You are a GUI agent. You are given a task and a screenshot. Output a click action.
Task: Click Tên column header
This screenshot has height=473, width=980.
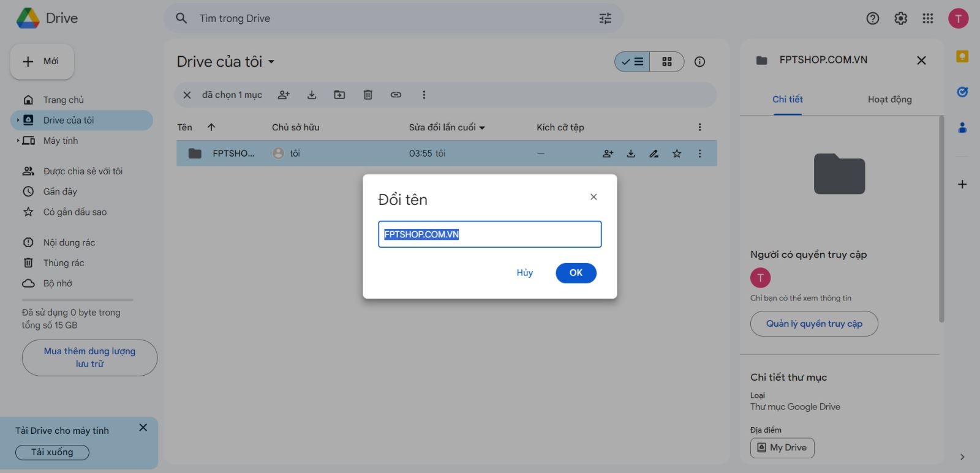(x=184, y=127)
